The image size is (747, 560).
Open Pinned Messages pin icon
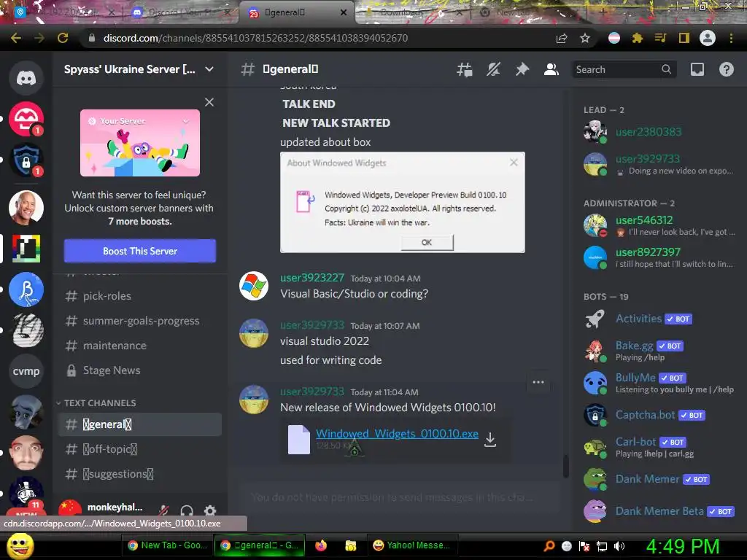point(522,69)
